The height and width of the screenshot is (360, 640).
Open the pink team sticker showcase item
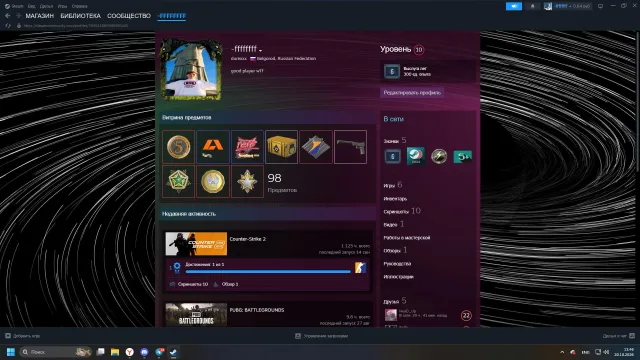click(247, 147)
